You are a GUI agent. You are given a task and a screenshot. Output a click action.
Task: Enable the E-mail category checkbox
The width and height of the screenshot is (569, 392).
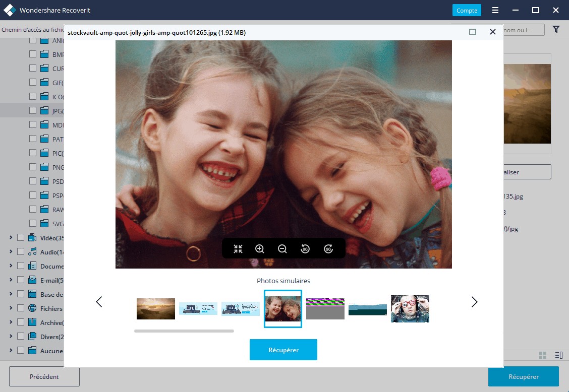(21, 280)
